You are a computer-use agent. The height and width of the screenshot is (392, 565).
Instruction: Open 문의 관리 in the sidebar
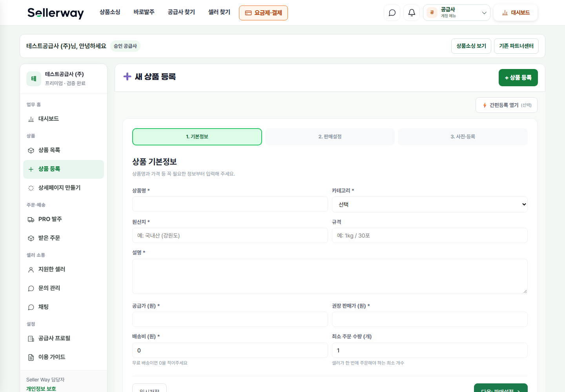(64, 288)
